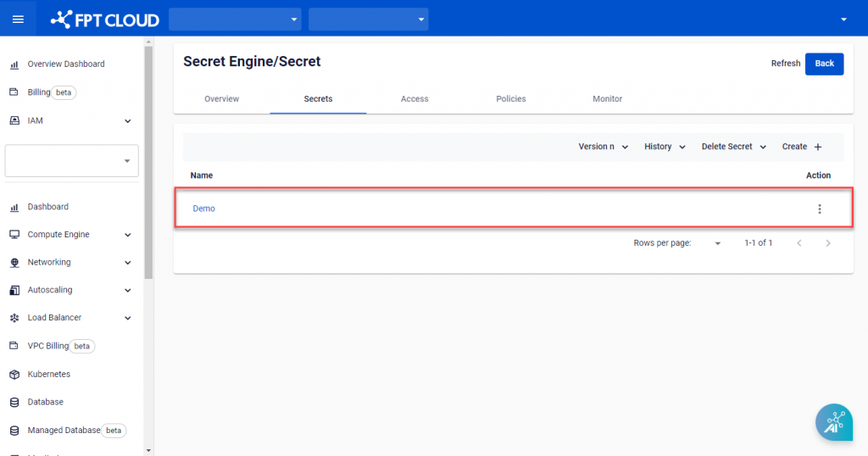Switch to the Policies tab
The width and height of the screenshot is (868, 456).
tap(511, 99)
